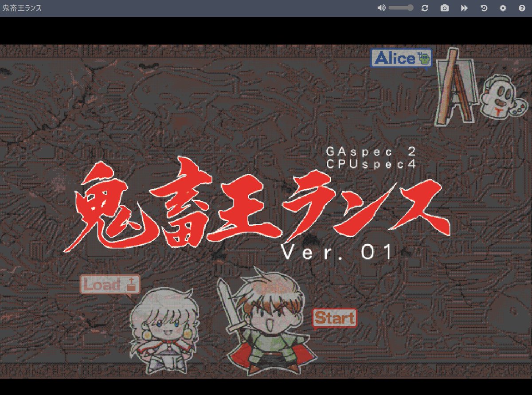Open the history/restore clock icon
Image resolution: width=532 pixels, height=395 pixels.
tap(484, 8)
